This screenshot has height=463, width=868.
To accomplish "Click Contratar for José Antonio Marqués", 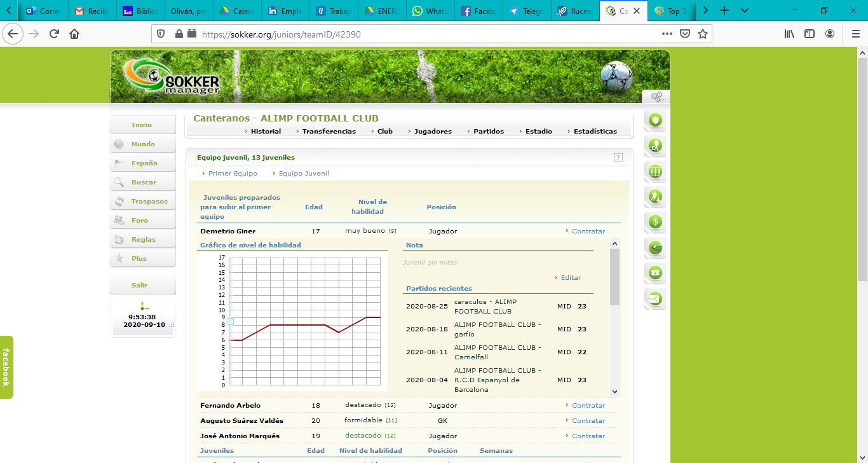I will tap(588, 436).
